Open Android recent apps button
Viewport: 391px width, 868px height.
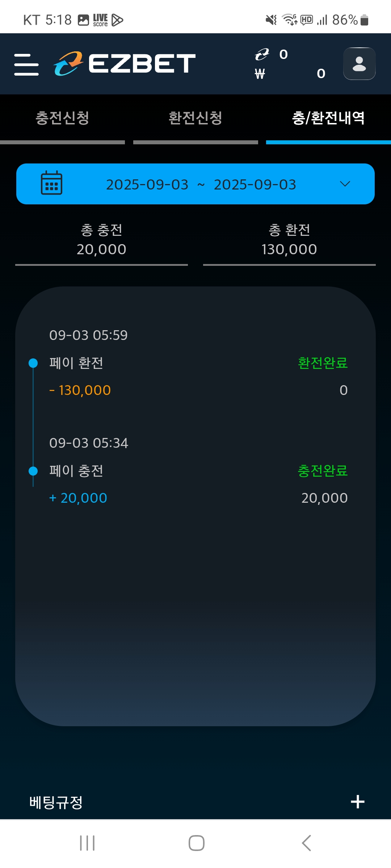point(87,843)
